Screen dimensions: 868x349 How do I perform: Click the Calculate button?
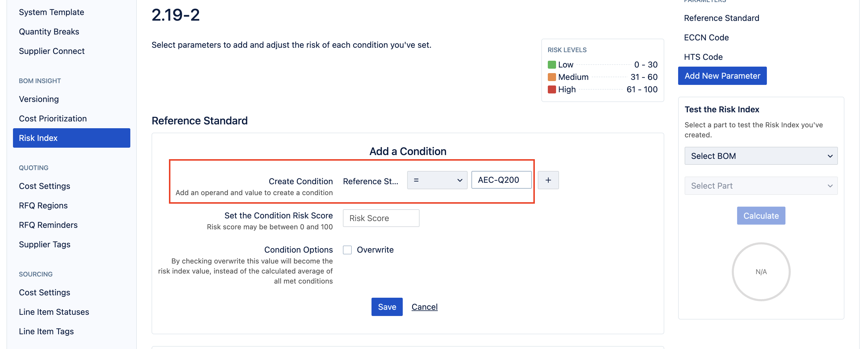point(761,215)
